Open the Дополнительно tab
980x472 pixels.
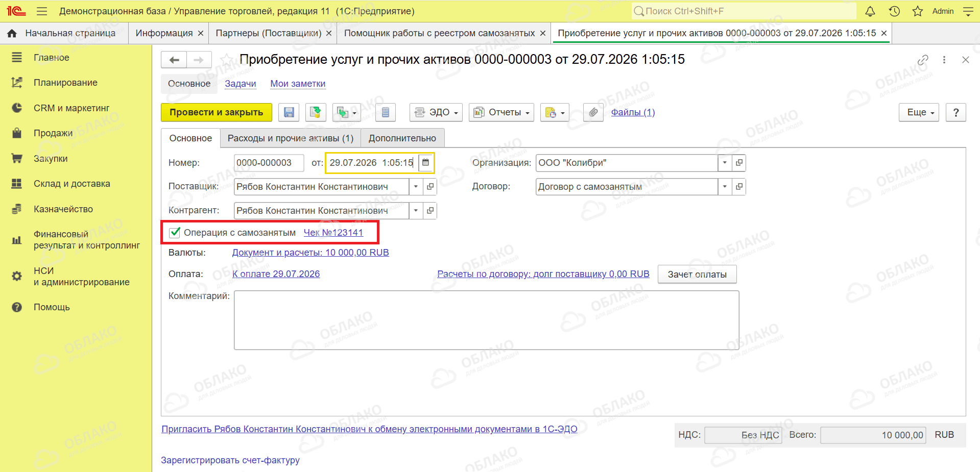(x=402, y=138)
